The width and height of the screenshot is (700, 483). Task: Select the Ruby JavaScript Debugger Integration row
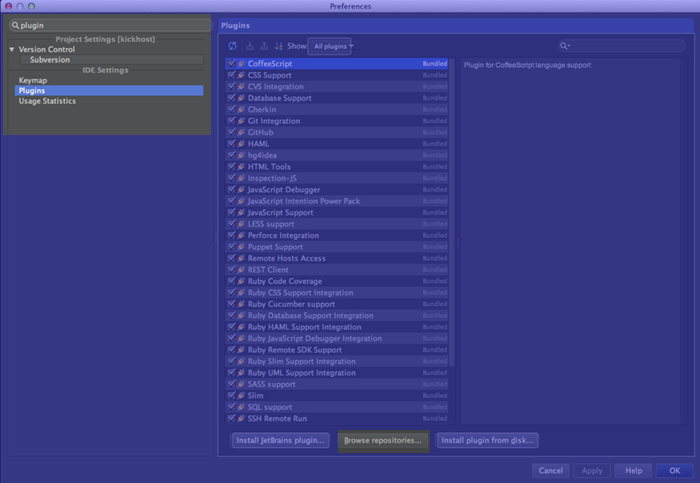(337, 338)
